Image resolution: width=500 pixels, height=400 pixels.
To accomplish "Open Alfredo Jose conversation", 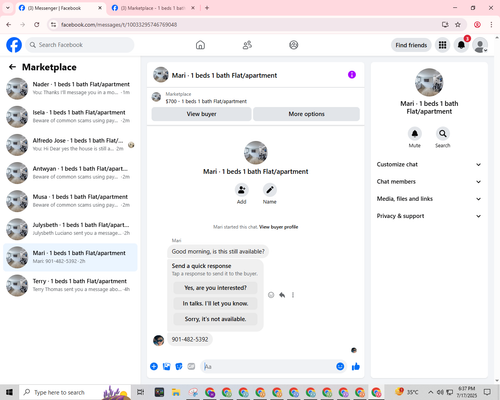I will [x=70, y=145].
